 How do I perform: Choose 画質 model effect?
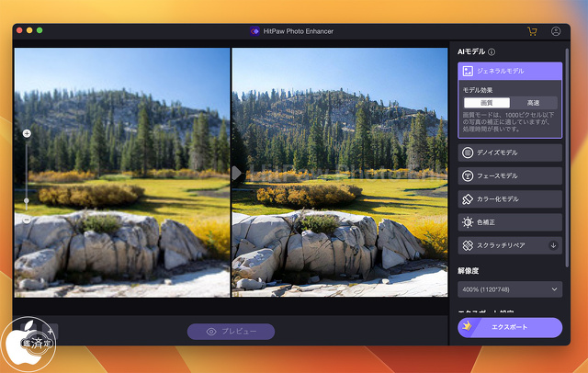486,103
